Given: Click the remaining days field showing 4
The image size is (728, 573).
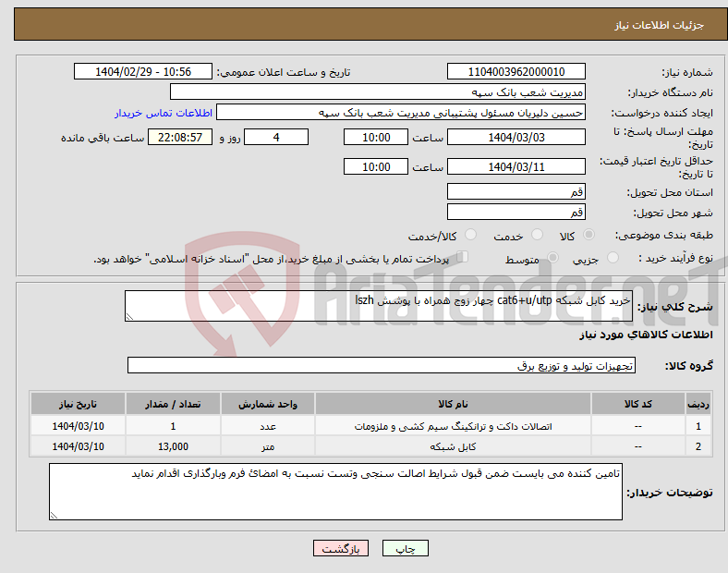Looking at the screenshot, I should [276, 137].
